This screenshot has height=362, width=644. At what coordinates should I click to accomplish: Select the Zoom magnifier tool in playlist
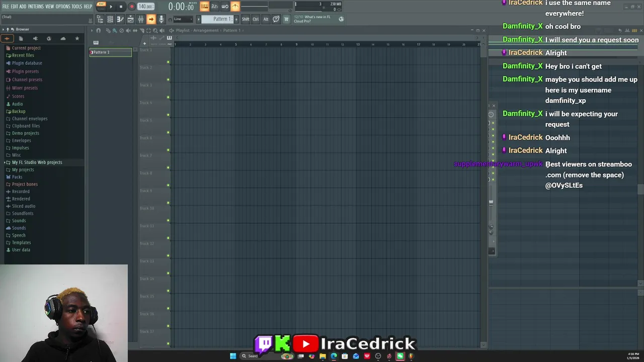pos(155,31)
